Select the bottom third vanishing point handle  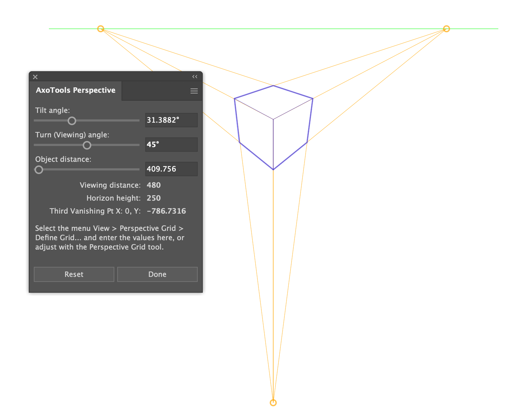click(x=273, y=402)
